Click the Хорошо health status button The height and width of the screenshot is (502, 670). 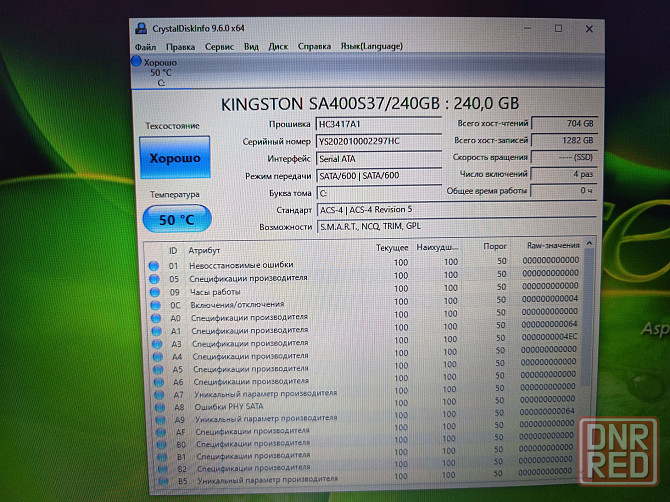click(175, 158)
